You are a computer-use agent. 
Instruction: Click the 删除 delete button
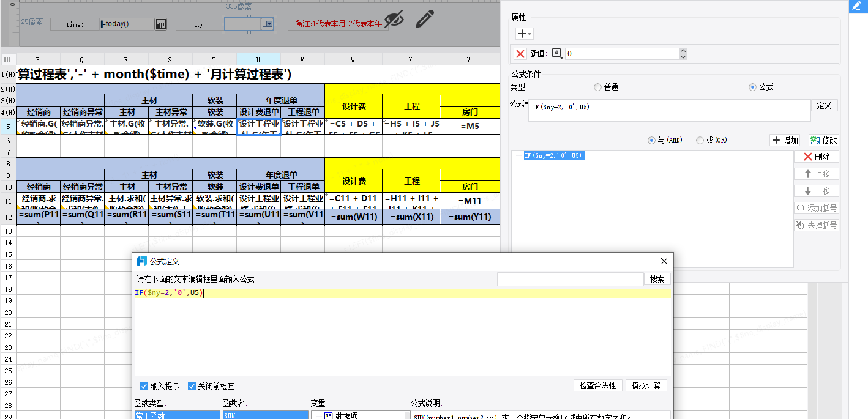[816, 157]
